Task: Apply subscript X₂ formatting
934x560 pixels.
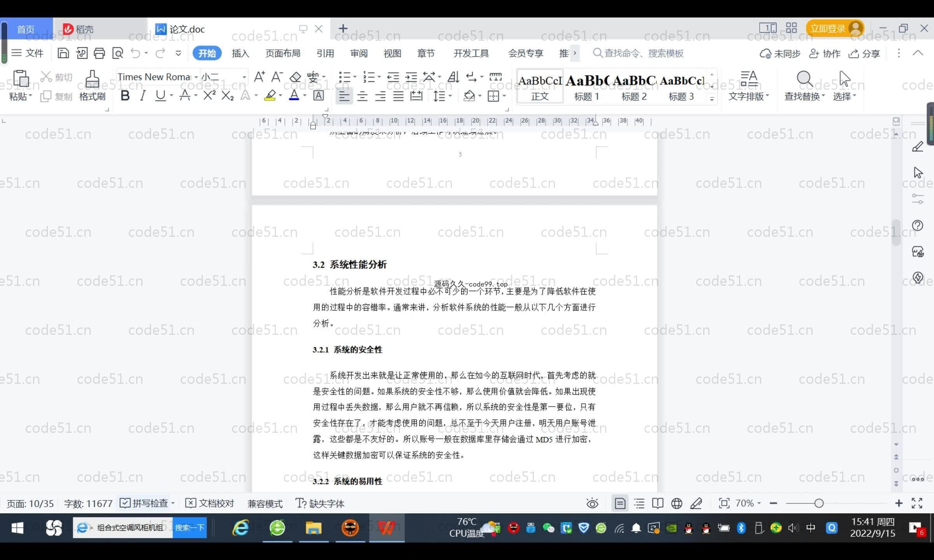Action: point(227,95)
